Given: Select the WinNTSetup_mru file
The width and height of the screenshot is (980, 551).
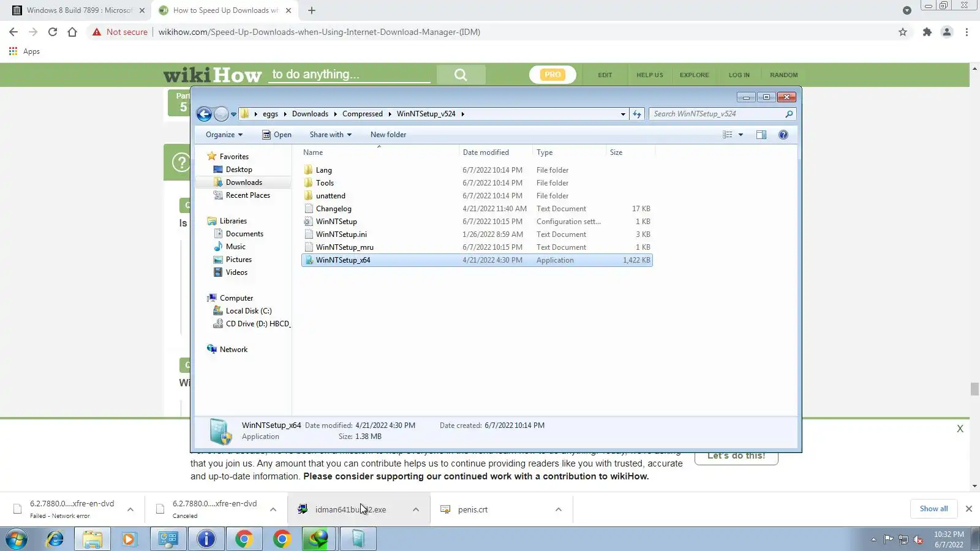Looking at the screenshot, I should [477, 247].
